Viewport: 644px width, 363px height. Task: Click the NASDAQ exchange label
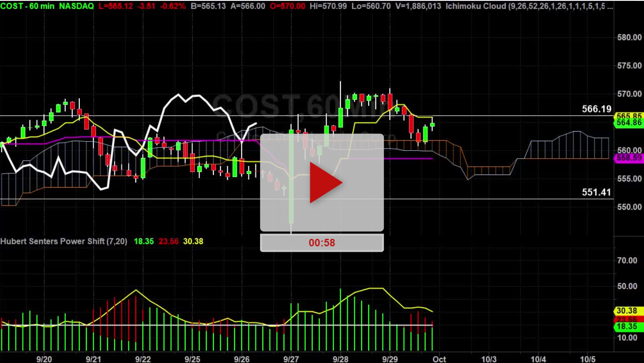pyautogui.click(x=76, y=6)
